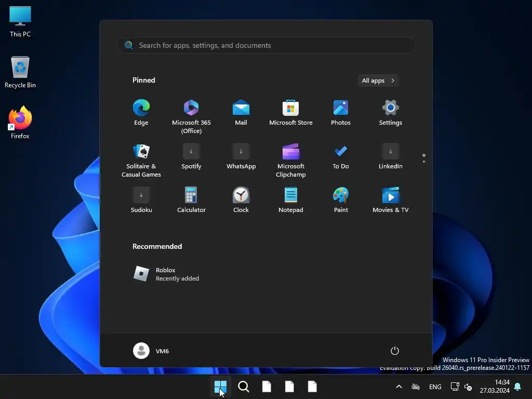Screen dimensions: 532x399
Task: Launch Microsoft 365 (Office)
Action: [x=191, y=116]
